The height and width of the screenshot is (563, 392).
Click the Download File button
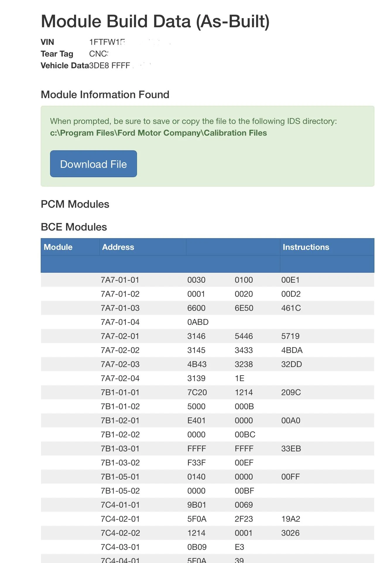[x=93, y=164]
